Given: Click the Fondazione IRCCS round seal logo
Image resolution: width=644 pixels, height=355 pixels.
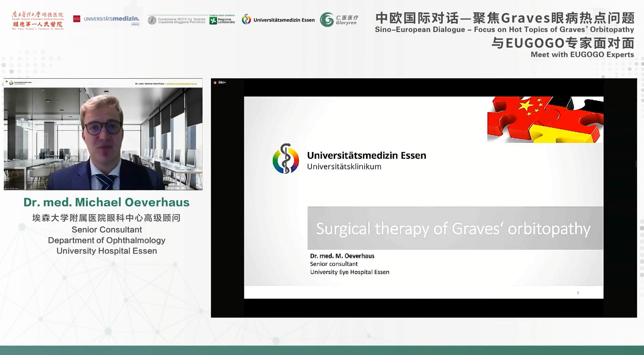Looking at the screenshot, I should 152,20.
